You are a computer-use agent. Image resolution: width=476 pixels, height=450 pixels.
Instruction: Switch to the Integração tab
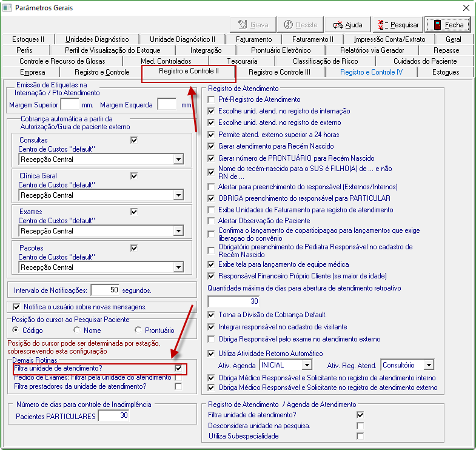(x=206, y=50)
